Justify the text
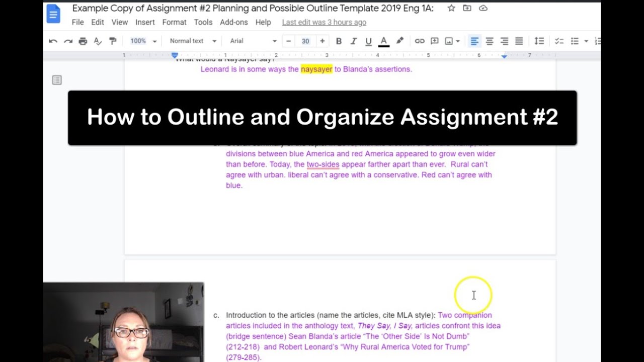644x362 pixels. [x=519, y=41]
